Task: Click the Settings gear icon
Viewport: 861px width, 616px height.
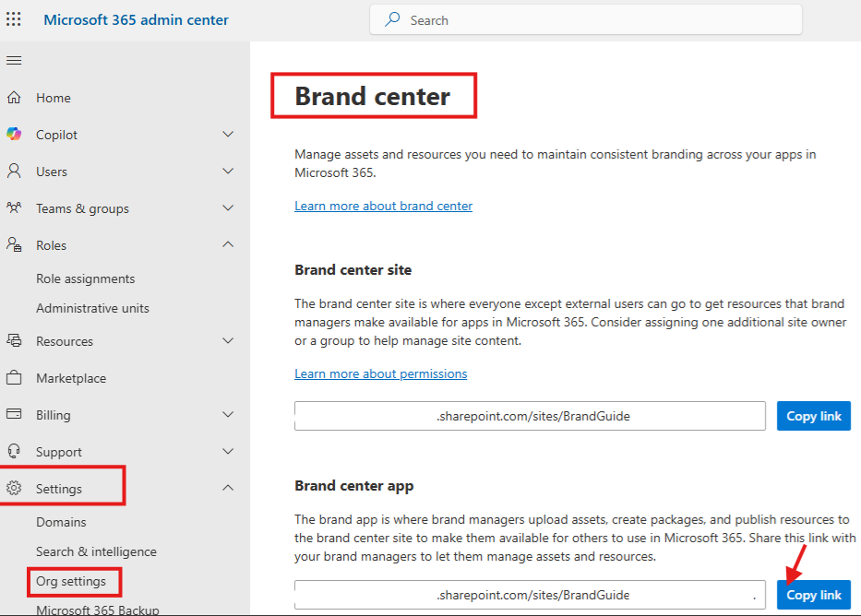Action: tap(14, 488)
